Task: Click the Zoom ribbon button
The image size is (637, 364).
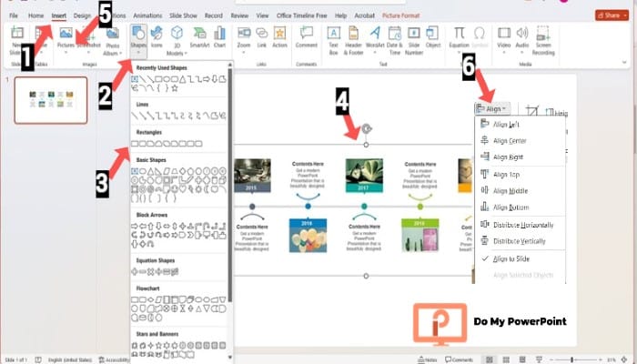Action: point(244,42)
